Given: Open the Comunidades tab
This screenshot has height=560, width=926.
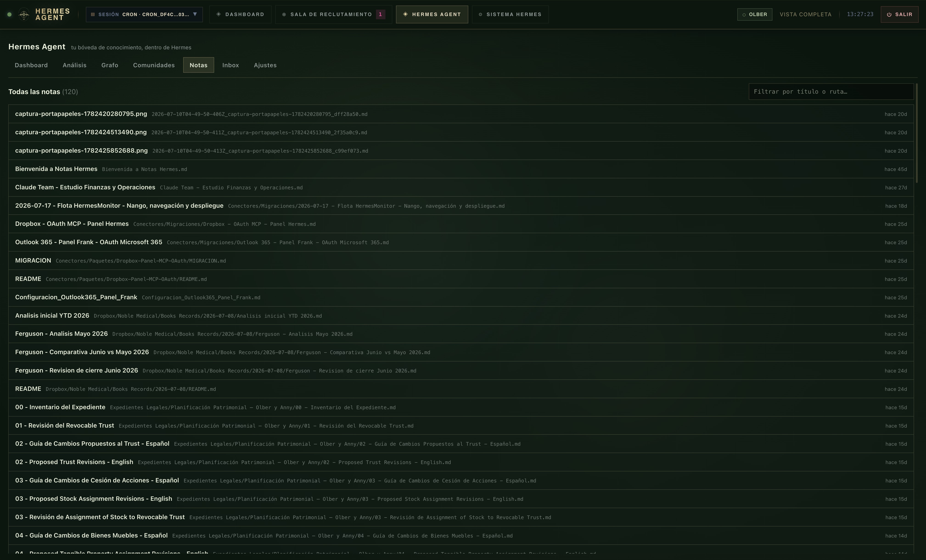Looking at the screenshot, I should tap(154, 65).
